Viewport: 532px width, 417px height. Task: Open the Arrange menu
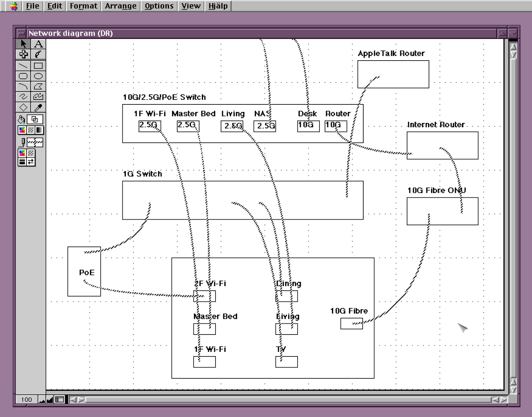click(121, 6)
